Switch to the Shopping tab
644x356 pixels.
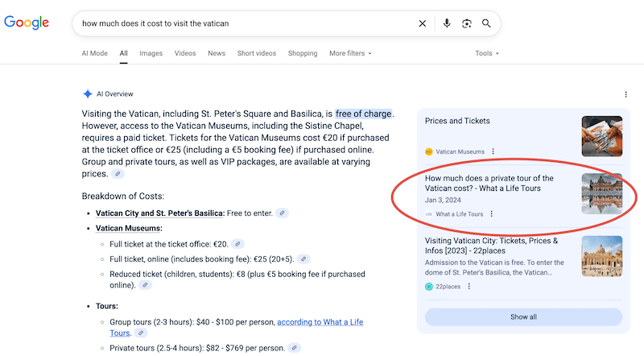303,53
